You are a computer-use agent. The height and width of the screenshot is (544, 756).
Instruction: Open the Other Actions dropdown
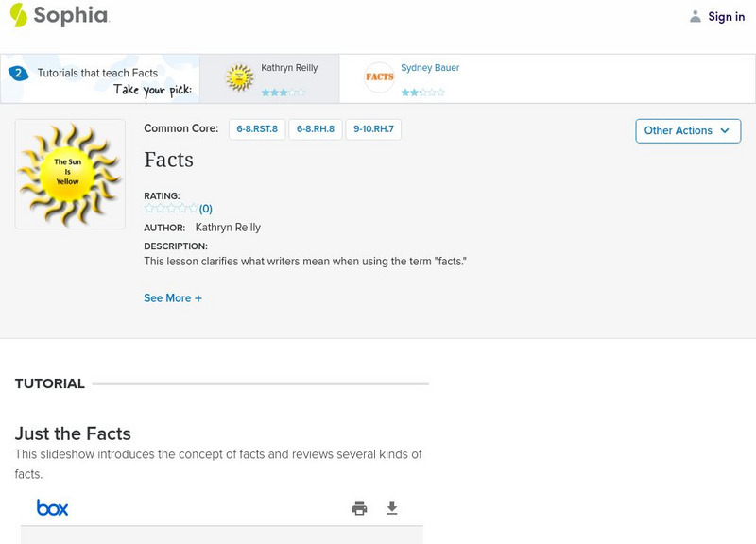pyautogui.click(x=687, y=130)
